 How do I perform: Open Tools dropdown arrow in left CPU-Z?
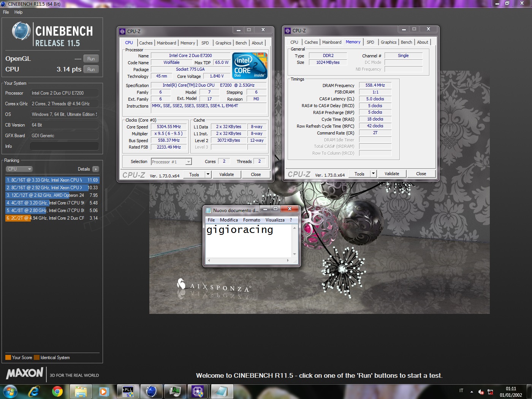(208, 174)
